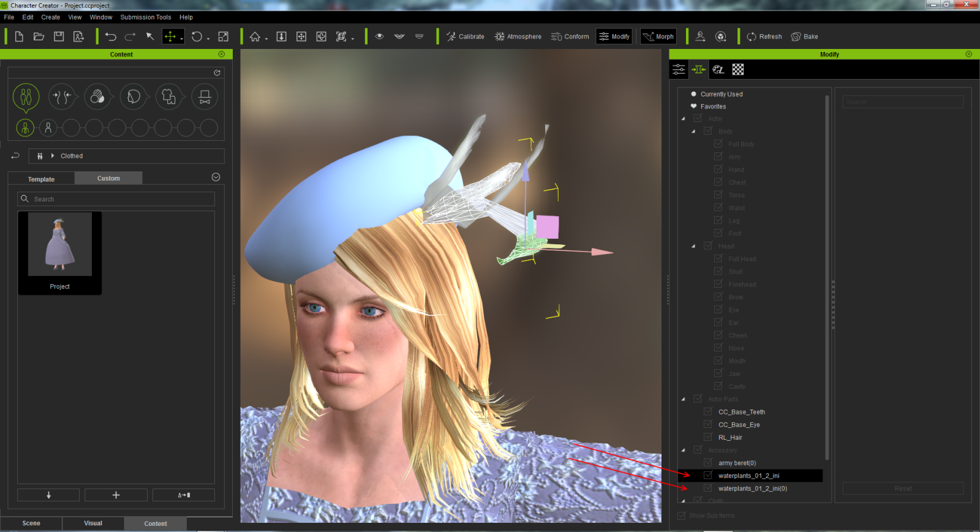This screenshot has width=980, height=532.
Task: Open the Modify sliders settings tab icon
Action: [679, 70]
